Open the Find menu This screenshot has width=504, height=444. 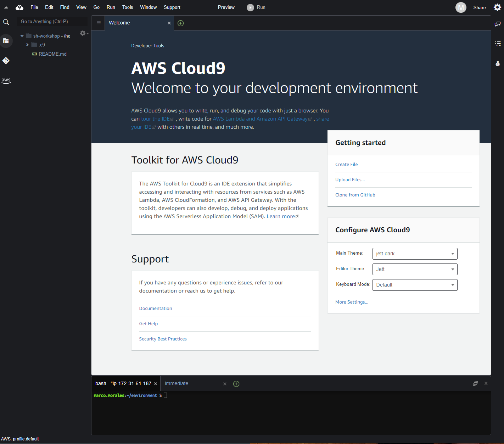tap(65, 7)
